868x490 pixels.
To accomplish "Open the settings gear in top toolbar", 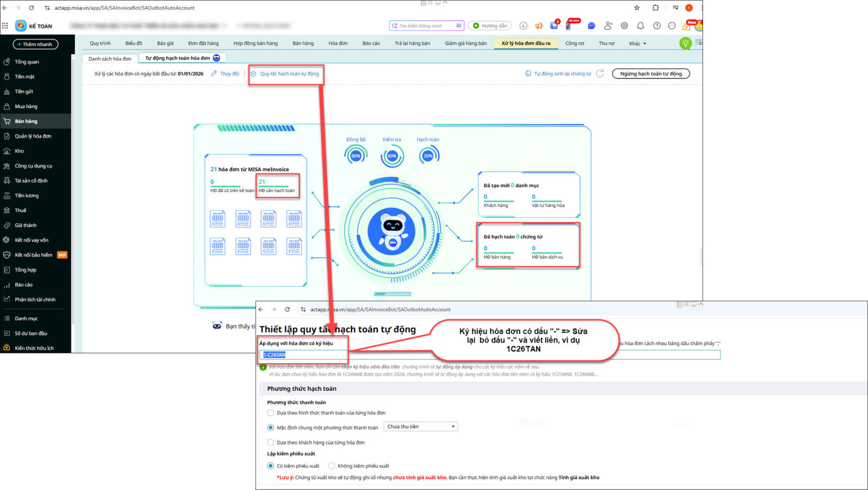I will click(624, 25).
